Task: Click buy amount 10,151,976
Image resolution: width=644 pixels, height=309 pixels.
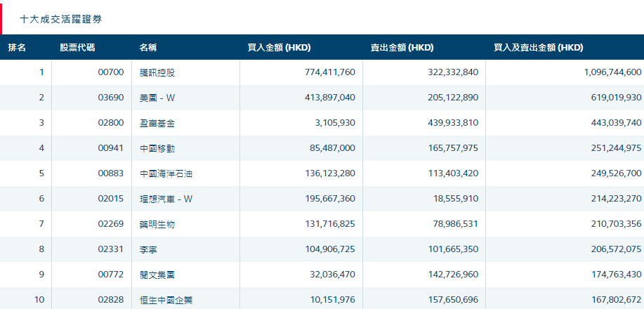Action: [x=333, y=300]
